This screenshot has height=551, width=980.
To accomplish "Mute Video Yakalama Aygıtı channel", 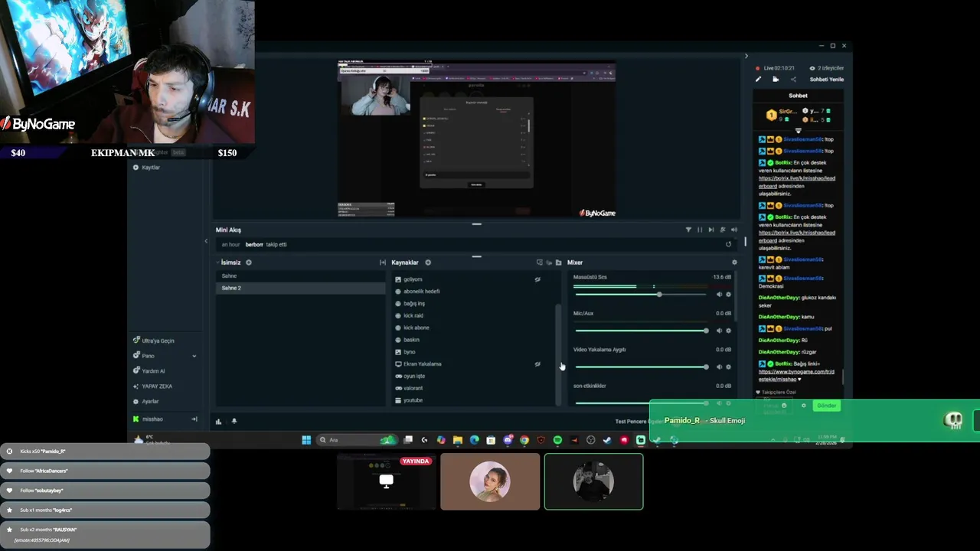I will coord(719,367).
